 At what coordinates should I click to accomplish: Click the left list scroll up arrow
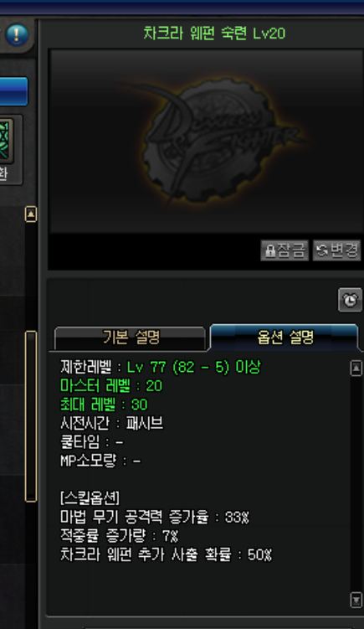(31, 214)
